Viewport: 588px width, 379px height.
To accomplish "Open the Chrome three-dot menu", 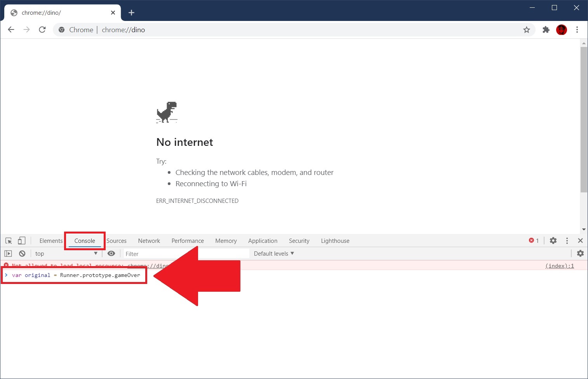I will click(577, 30).
